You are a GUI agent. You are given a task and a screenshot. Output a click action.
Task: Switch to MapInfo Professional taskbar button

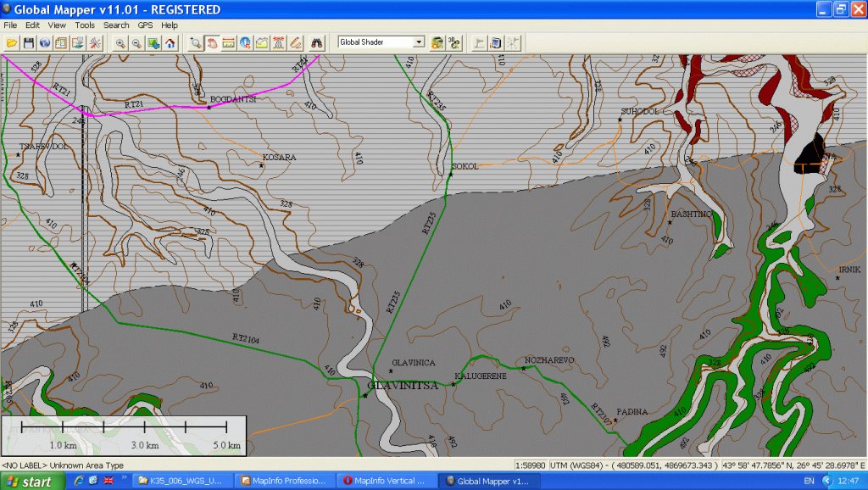(283, 481)
